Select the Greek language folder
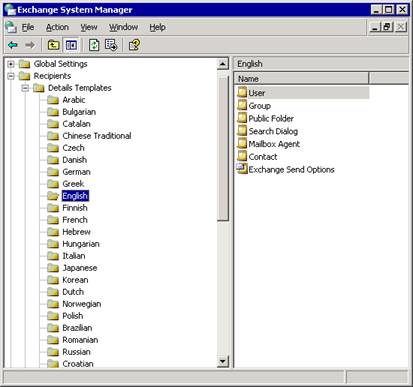Screen dimensions: 413x387 (x=73, y=184)
